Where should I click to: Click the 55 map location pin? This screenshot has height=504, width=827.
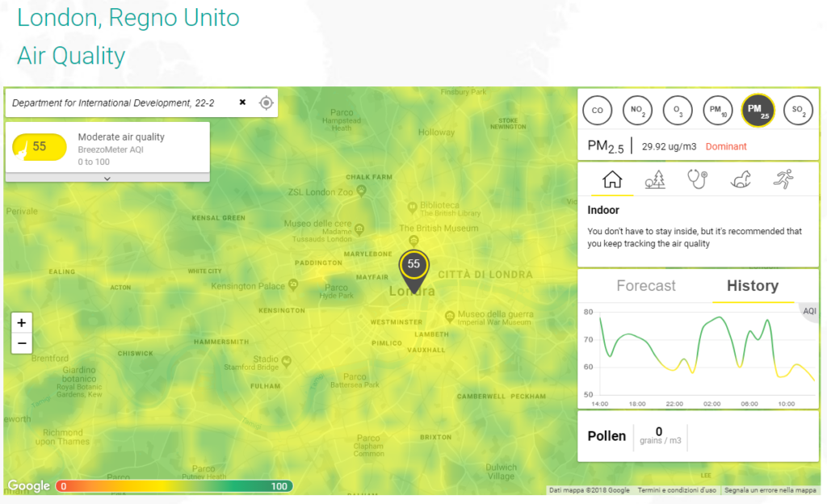coord(414,271)
